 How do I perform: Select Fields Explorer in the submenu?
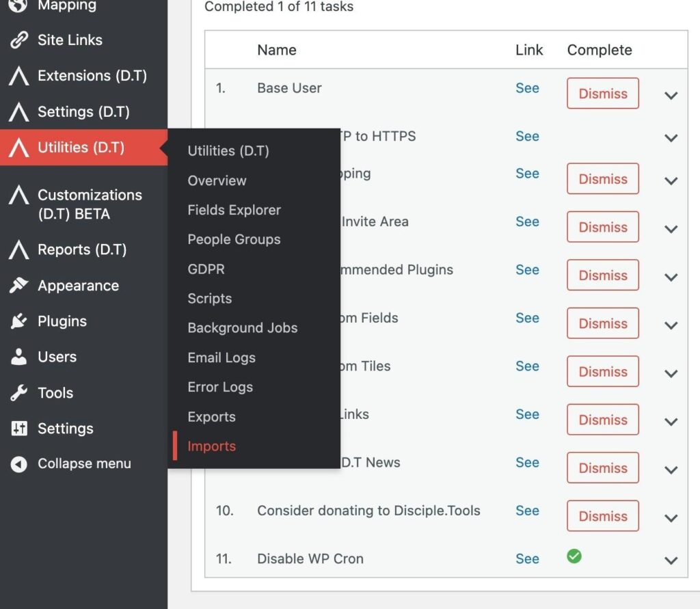(234, 210)
